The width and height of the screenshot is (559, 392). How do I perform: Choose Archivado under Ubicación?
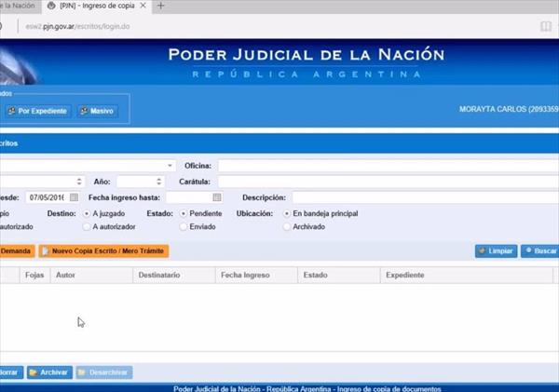pyautogui.click(x=286, y=226)
